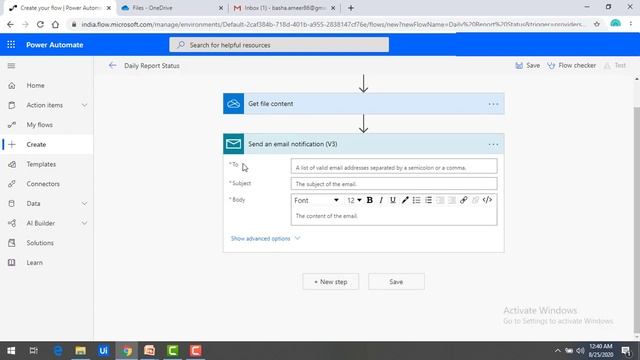Click the email body content area
This screenshot has width=640, height=360.
point(394,216)
